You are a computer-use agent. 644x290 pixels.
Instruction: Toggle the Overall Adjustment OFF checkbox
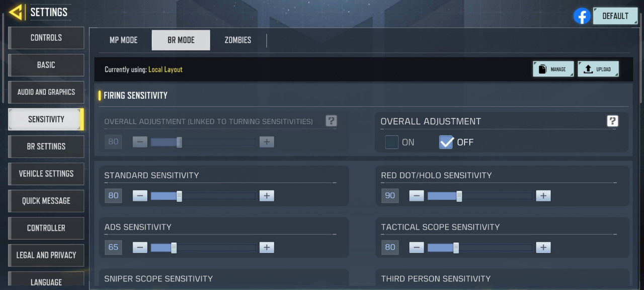tap(446, 142)
